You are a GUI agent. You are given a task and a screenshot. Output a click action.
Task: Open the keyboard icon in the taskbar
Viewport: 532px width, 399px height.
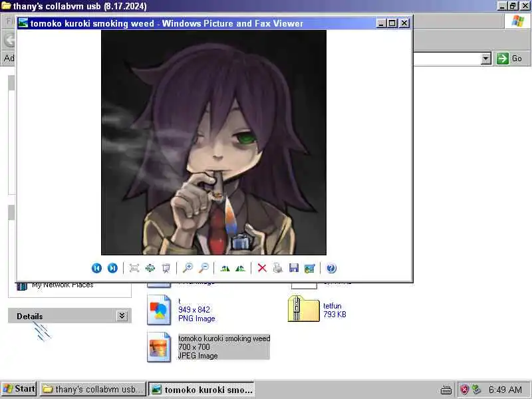tap(446, 390)
